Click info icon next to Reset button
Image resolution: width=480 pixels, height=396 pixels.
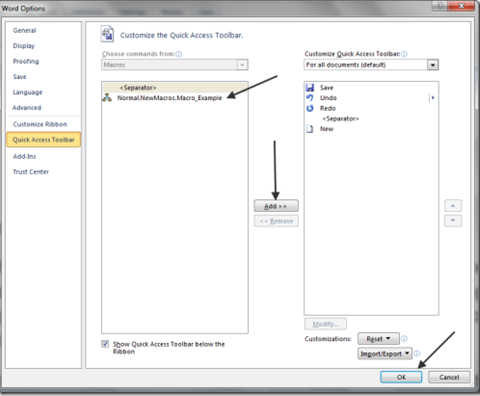[404, 339]
